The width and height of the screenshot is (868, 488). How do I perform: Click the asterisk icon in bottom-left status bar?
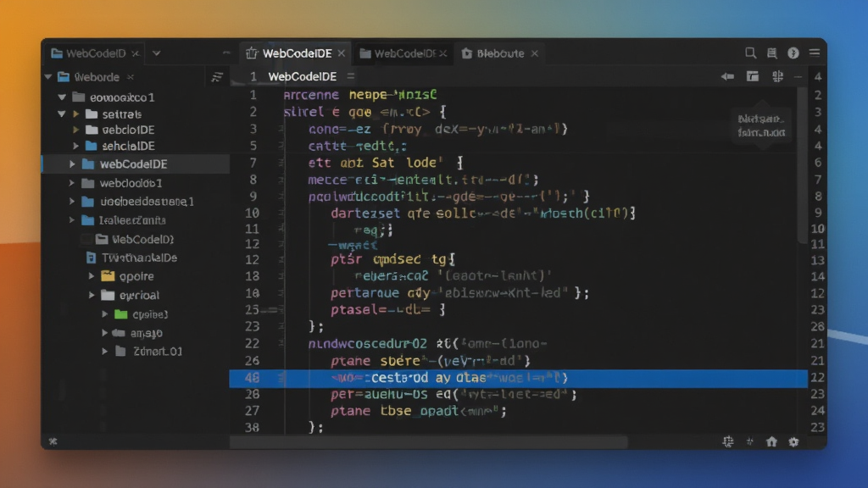pyautogui.click(x=53, y=441)
